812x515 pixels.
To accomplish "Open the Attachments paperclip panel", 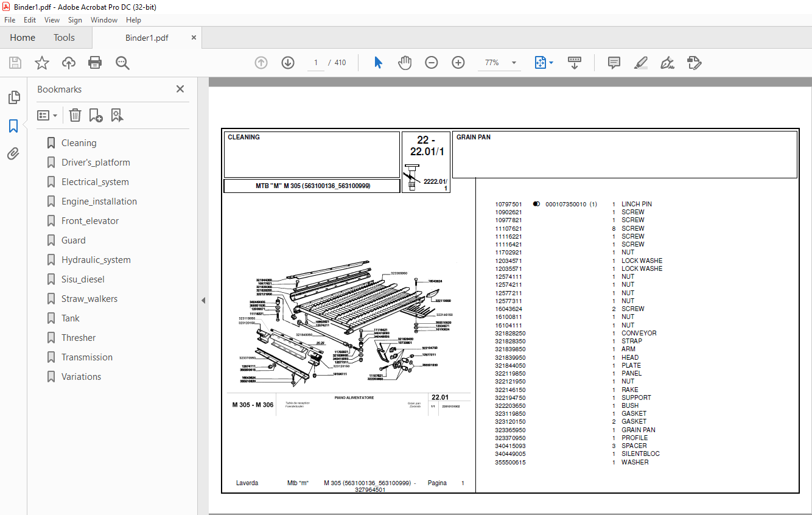I will [13, 153].
